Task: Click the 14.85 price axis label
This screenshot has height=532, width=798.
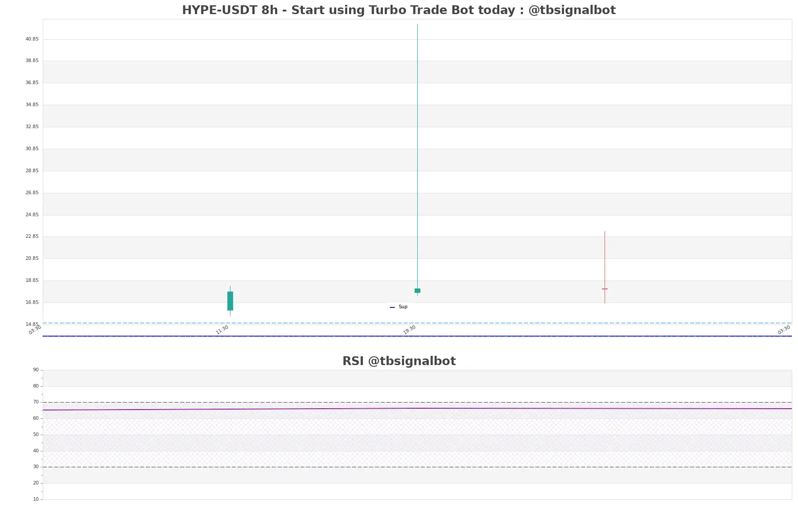Action: pyautogui.click(x=32, y=325)
